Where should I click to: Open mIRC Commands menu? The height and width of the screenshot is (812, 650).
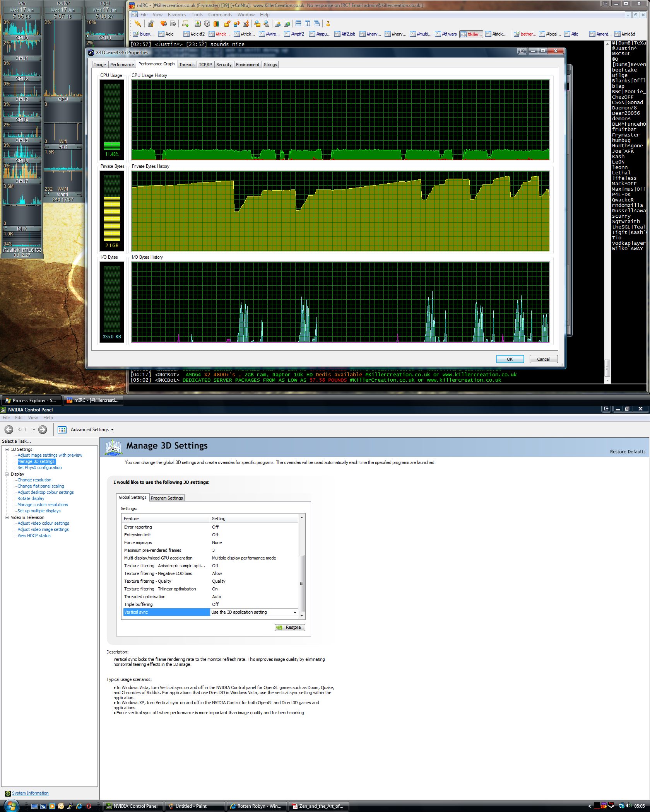click(x=220, y=15)
